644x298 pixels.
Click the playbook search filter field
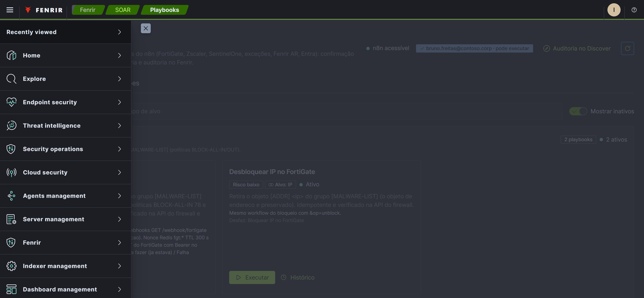click(x=347, y=111)
